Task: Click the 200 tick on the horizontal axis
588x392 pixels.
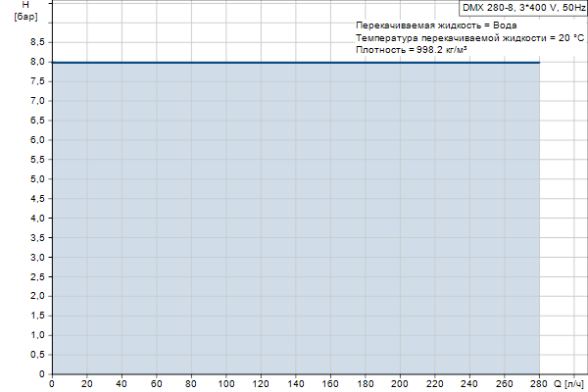Action: pyautogui.click(x=400, y=383)
